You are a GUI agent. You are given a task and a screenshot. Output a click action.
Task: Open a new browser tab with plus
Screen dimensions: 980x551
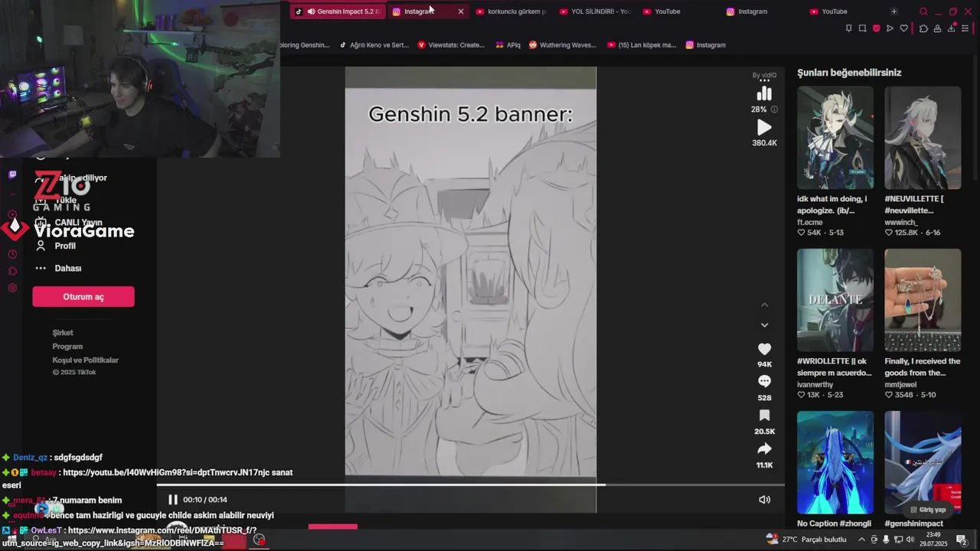(893, 11)
